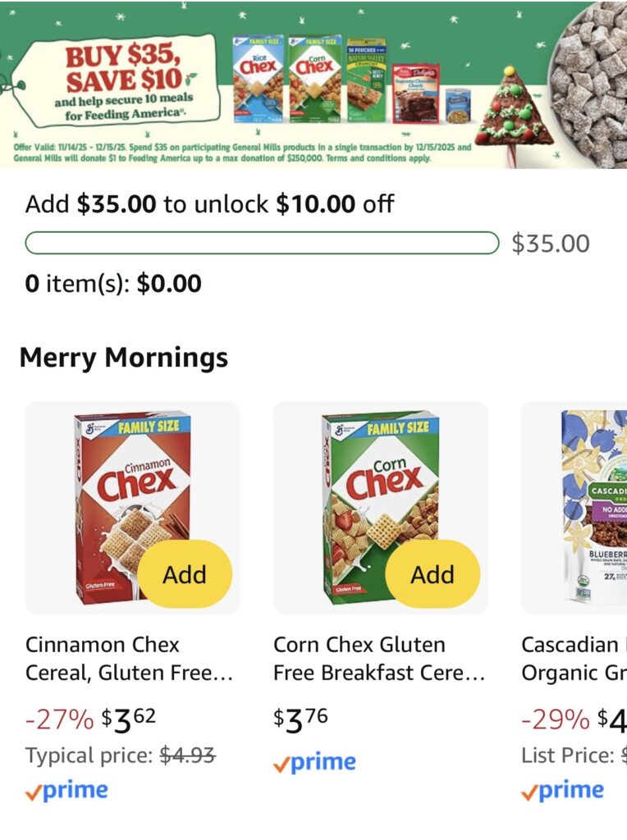
Task: Tap the Buy $35, Save $10 tag
Action: click(x=121, y=77)
